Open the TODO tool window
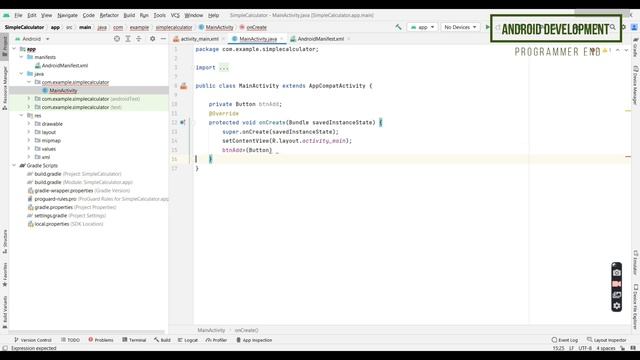The width and height of the screenshot is (640, 360). click(70, 340)
